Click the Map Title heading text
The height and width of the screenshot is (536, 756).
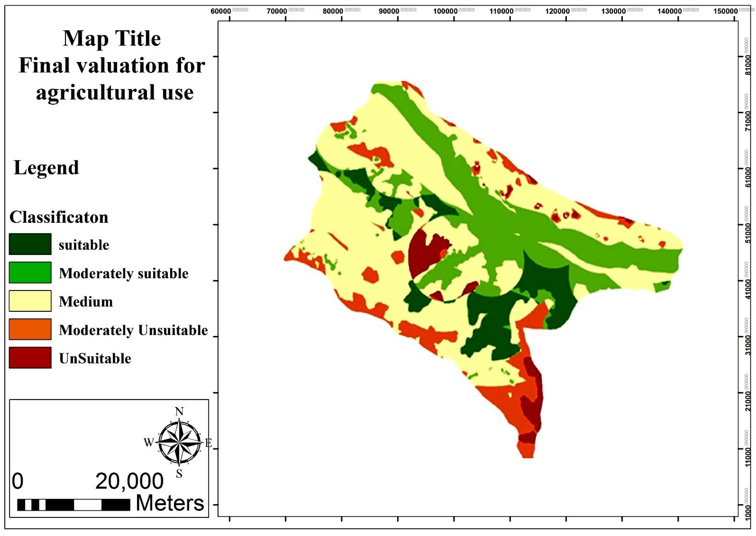tap(112, 38)
